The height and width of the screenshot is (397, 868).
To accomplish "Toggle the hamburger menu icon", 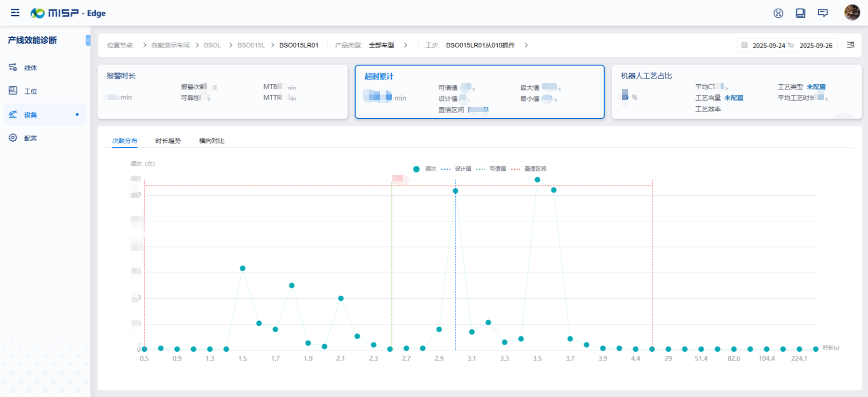I will pyautogui.click(x=15, y=13).
